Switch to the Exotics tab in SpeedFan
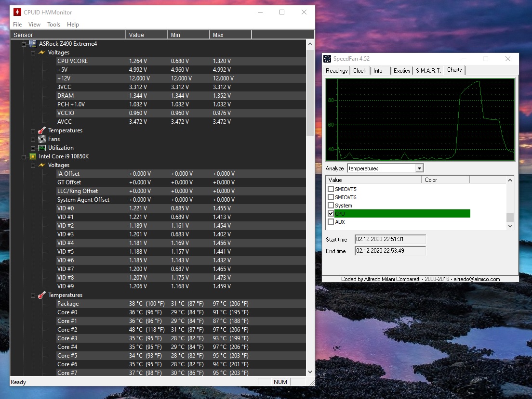 point(402,71)
